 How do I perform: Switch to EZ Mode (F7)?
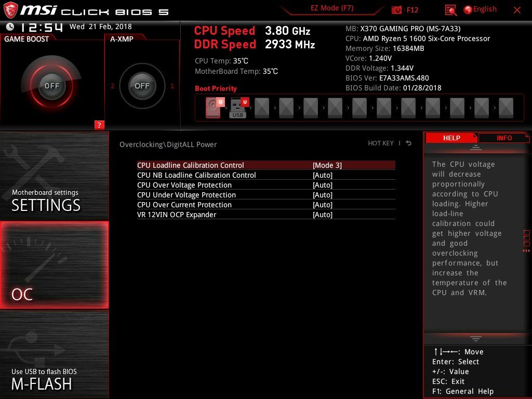tap(332, 8)
